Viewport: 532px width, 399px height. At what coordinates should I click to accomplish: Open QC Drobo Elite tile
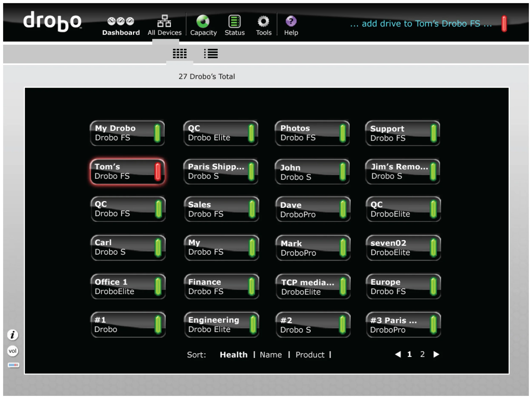pos(220,133)
